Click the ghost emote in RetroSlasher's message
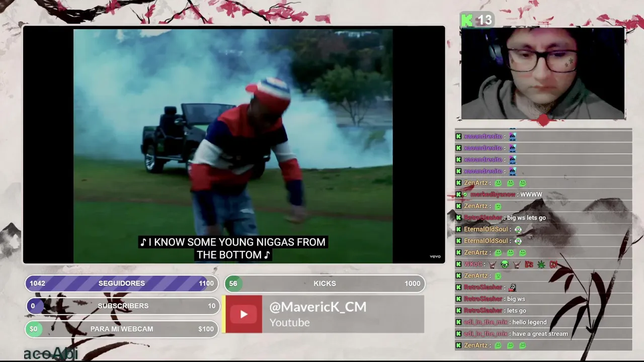This screenshot has height=362, width=644. (513, 288)
